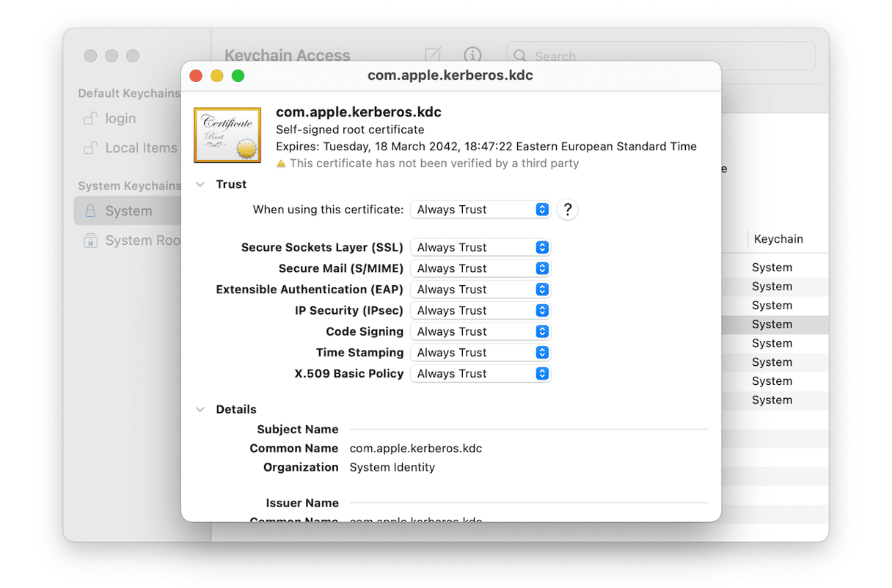Open the X.509 Basic Policy dropdown

click(x=480, y=374)
